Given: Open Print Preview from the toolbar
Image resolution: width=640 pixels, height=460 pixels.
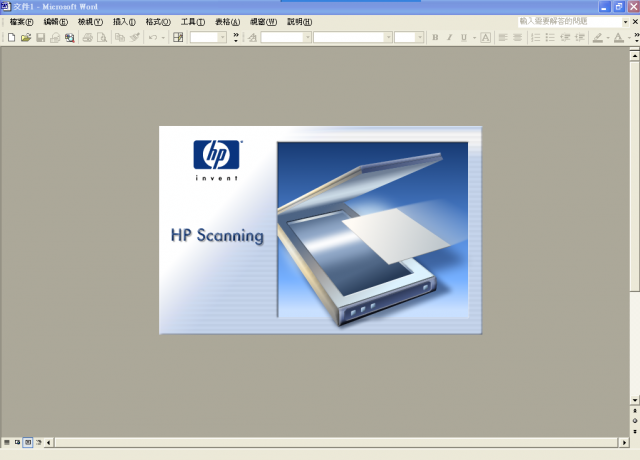Looking at the screenshot, I should (102, 38).
